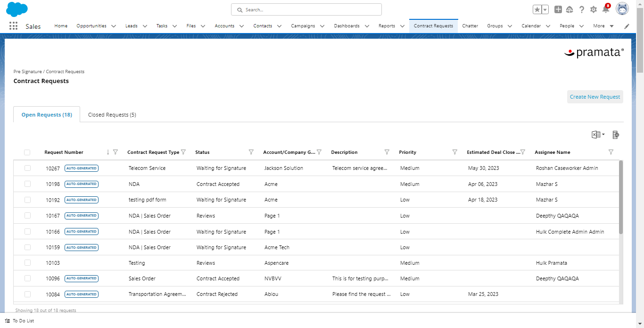
Task: Go to the Home tab
Action: (x=61, y=26)
